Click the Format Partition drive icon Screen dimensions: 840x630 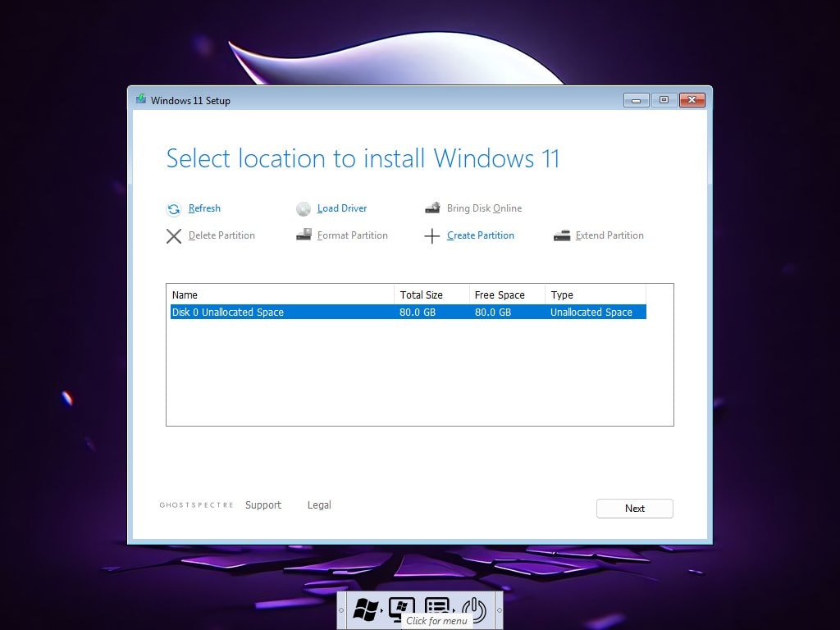tap(304, 235)
